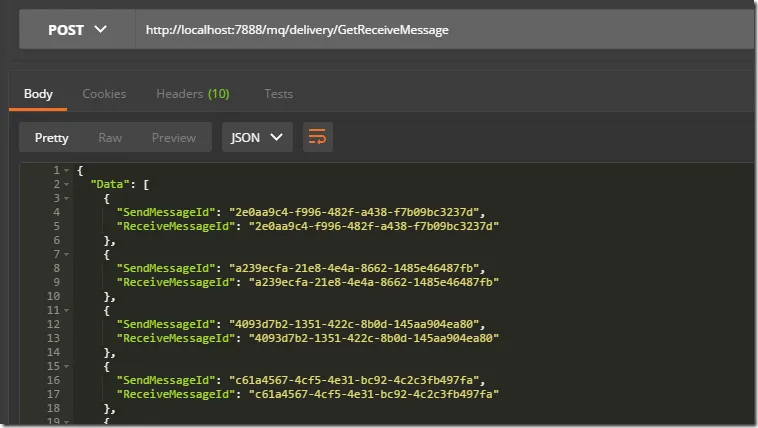Click the ReceiveMessageId value starting 4093d7b2

[x=374, y=338]
